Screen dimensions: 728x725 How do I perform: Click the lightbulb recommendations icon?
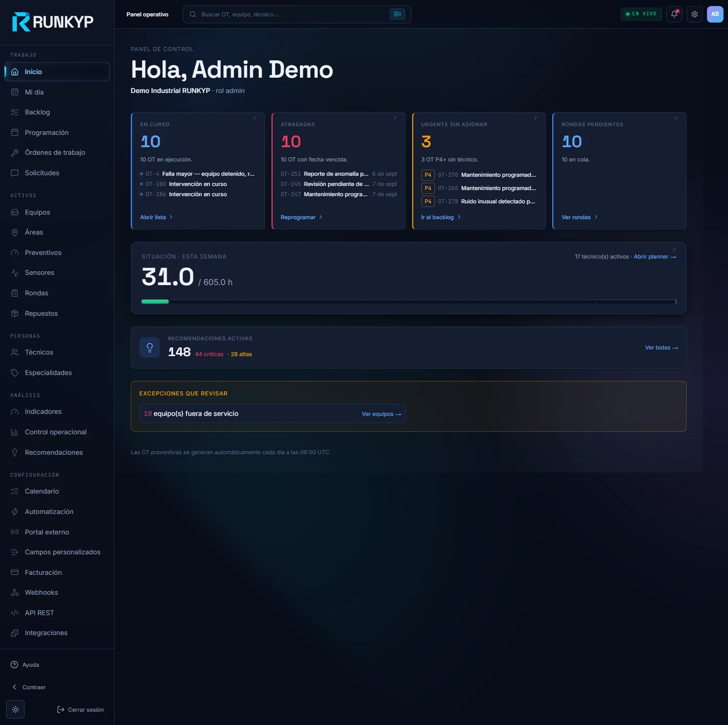[x=150, y=347]
